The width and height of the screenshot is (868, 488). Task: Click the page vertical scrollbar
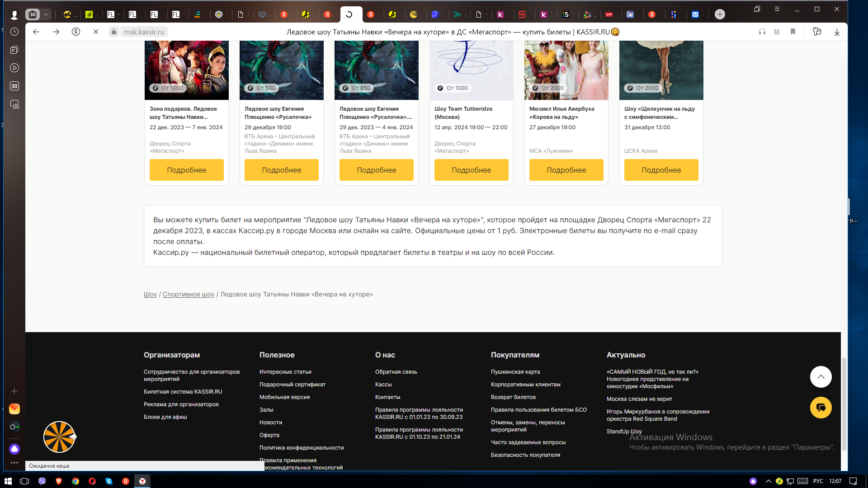pyautogui.click(x=844, y=404)
